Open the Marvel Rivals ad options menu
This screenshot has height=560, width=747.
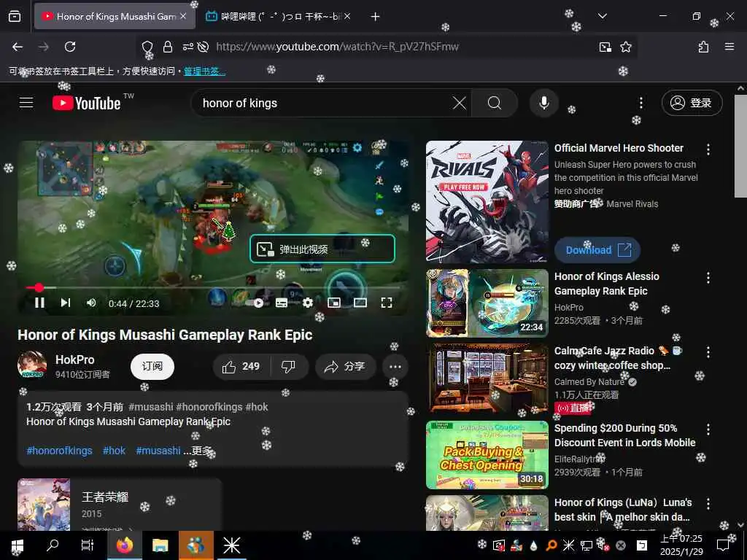pyautogui.click(x=708, y=149)
